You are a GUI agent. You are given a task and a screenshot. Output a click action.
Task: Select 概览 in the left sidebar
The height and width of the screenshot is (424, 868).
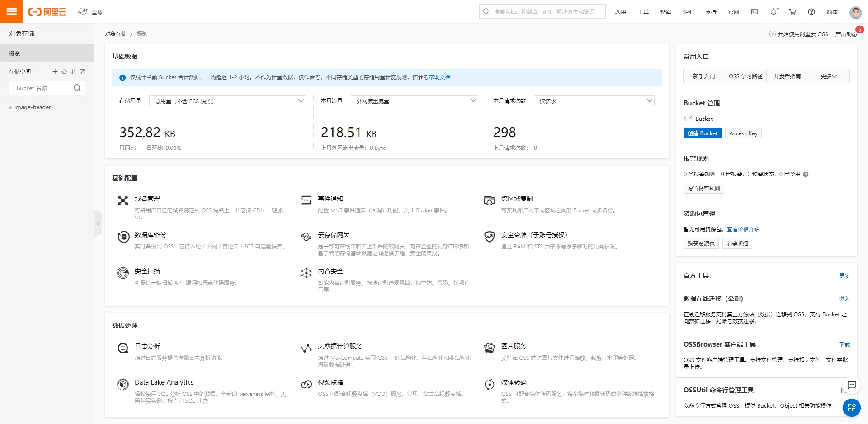[14, 53]
